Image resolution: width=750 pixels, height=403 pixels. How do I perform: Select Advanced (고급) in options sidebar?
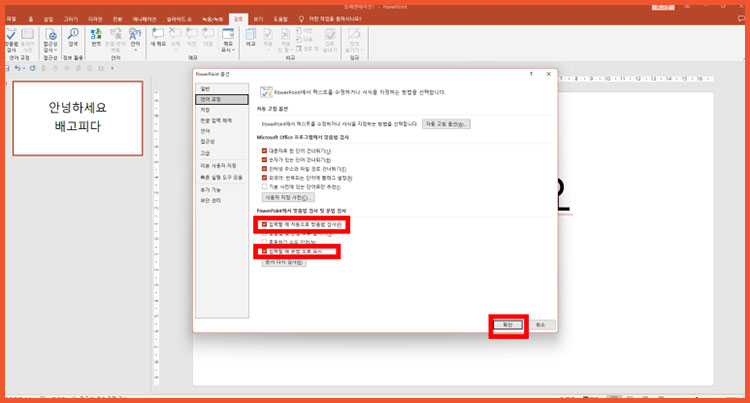tap(222, 153)
